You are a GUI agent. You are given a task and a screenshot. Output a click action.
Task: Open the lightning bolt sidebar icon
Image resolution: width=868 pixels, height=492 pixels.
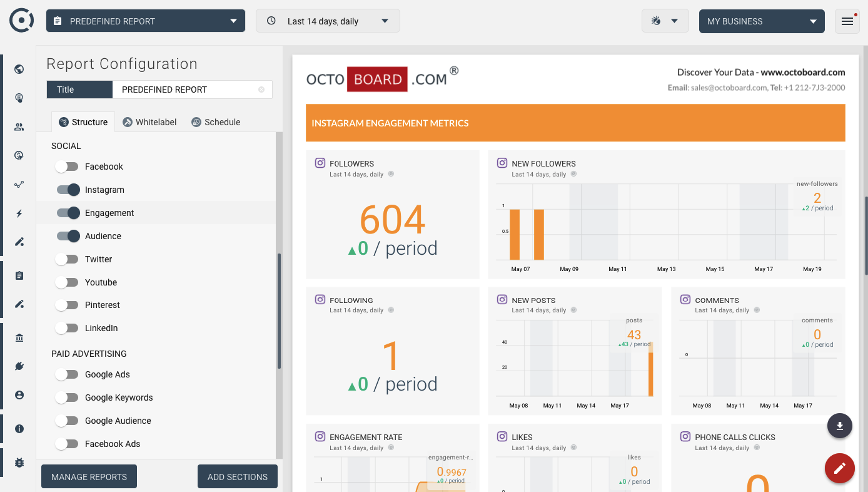pyautogui.click(x=19, y=213)
